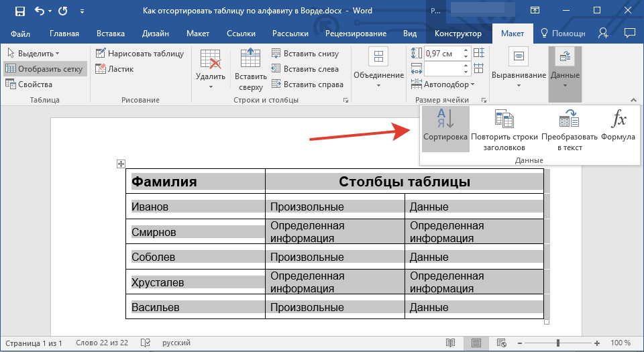The height and width of the screenshot is (352, 644).
Task: Click Нарисовать таблицу tool
Action: (x=139, y=54)
